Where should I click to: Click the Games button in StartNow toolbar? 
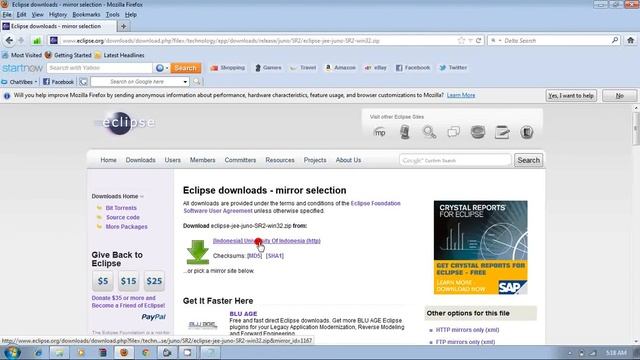pos(268,68)
